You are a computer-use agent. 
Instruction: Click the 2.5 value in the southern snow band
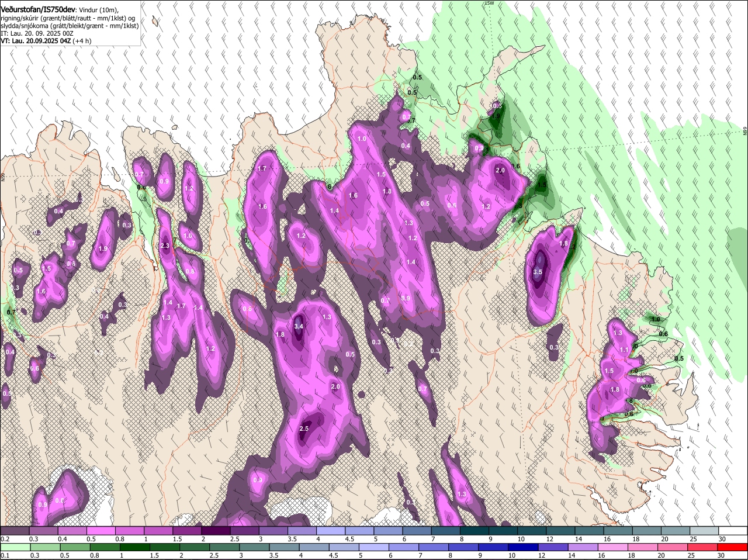pyautogui.click(x=304, y=428)
